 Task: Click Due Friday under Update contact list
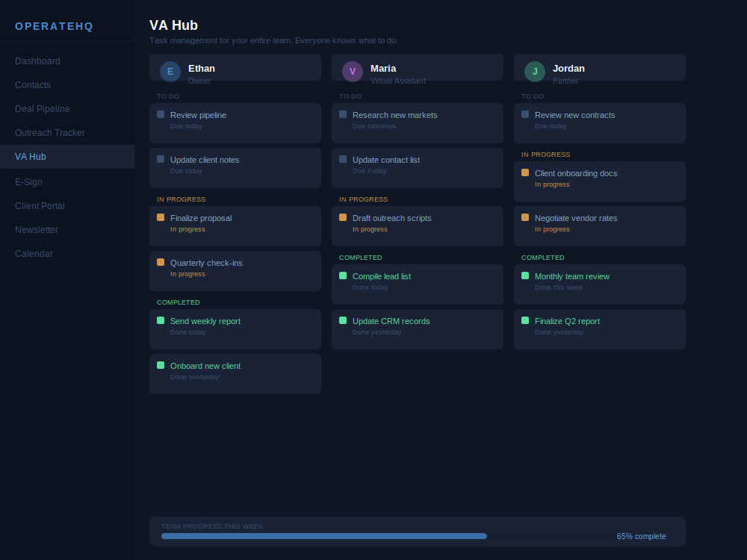(x=369, y=171)
